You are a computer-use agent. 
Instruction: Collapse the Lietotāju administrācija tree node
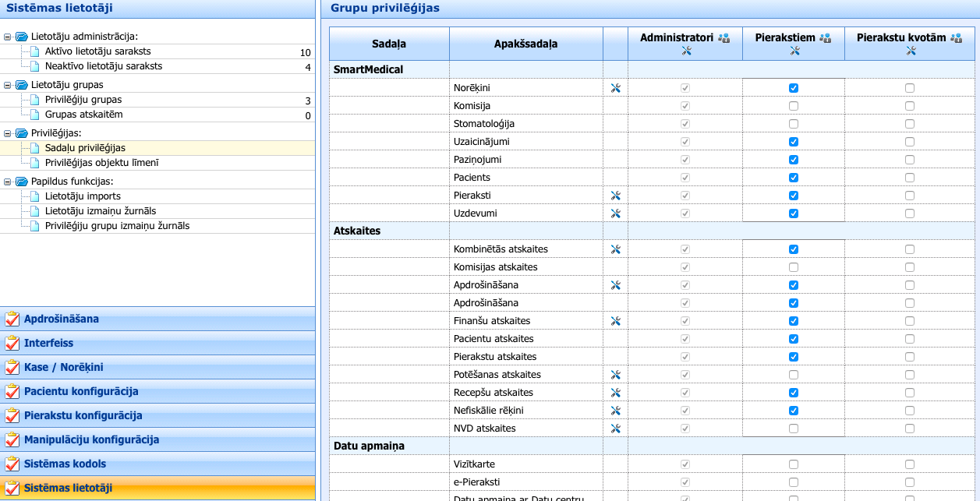click(x=7, y=37)
